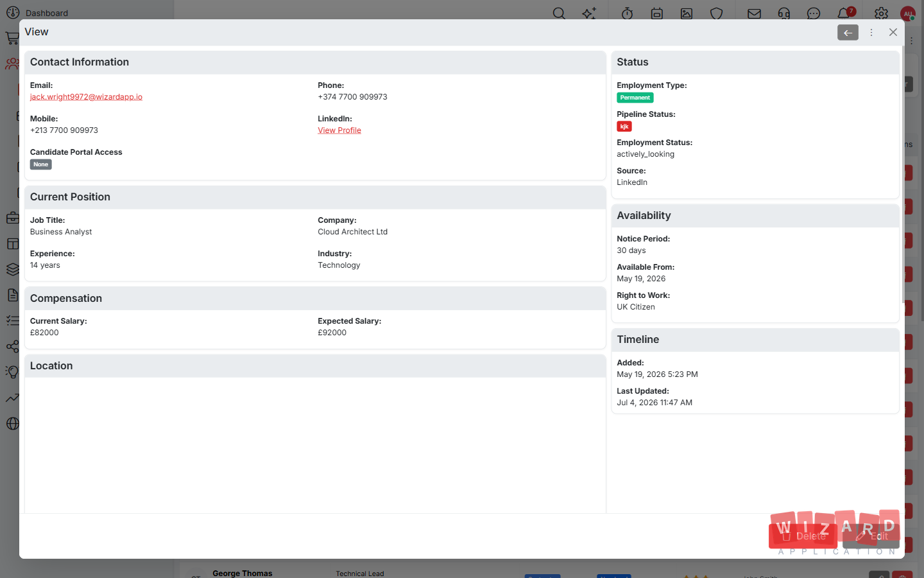Viewport: 924px width, 578px height.
Task: Click the Technology industry value
Action: coord(339,265)
